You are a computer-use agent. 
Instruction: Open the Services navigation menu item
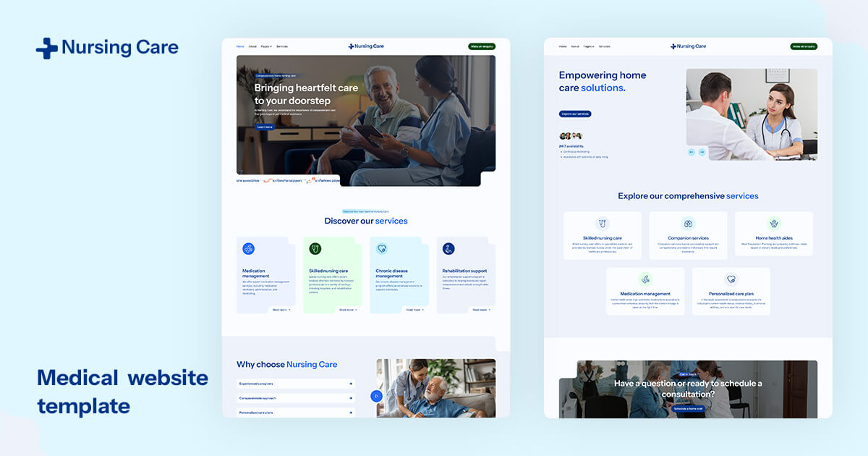282,46
